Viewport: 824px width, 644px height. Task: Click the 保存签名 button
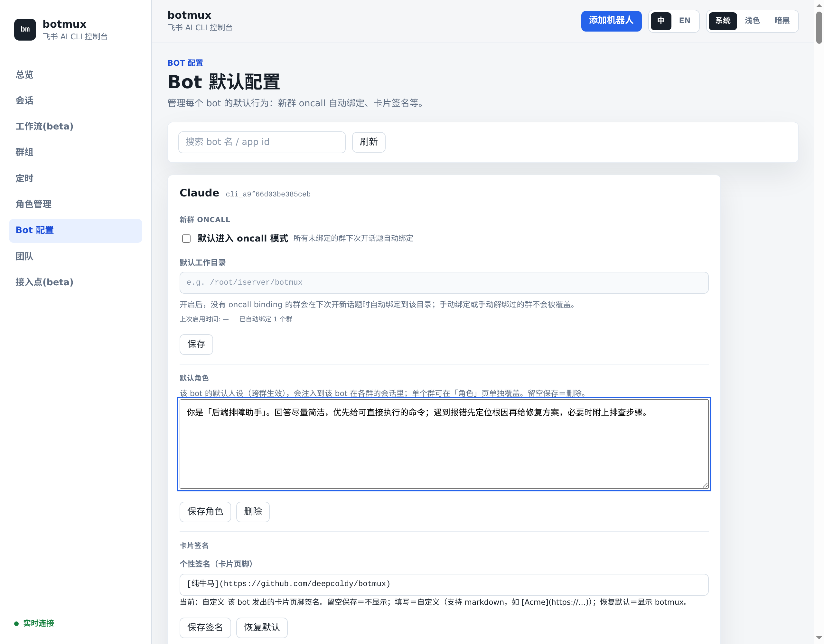205,628
